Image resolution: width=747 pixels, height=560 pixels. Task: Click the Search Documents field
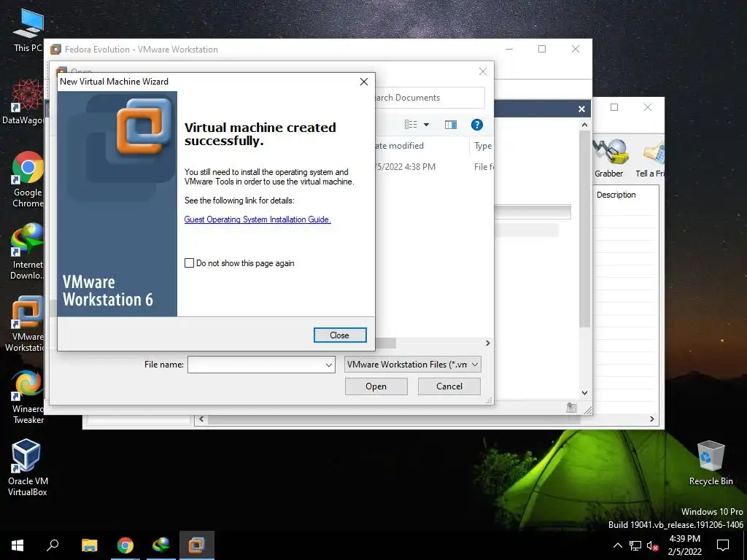pyautogui.click(x=430, y=98)
